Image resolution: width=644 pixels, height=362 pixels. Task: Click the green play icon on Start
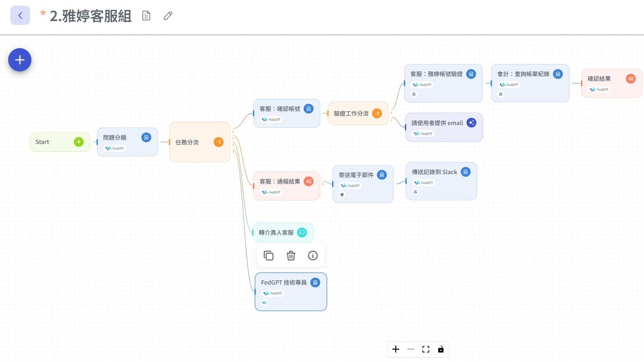(79, 142)
